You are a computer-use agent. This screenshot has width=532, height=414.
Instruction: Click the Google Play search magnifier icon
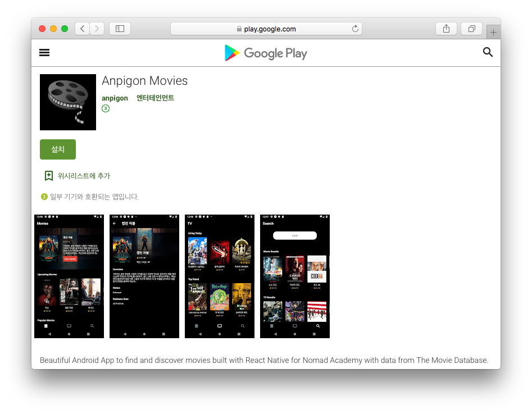pos(488,52)
